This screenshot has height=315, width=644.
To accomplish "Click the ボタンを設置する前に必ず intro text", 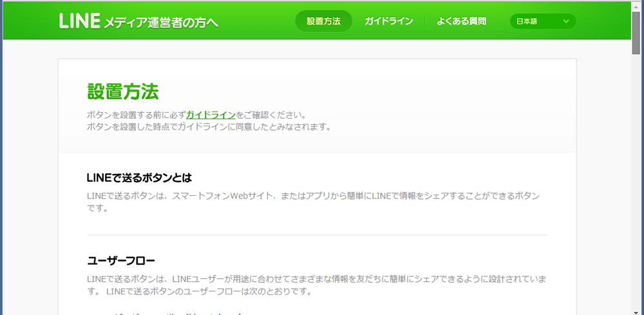I will (137, 115).
